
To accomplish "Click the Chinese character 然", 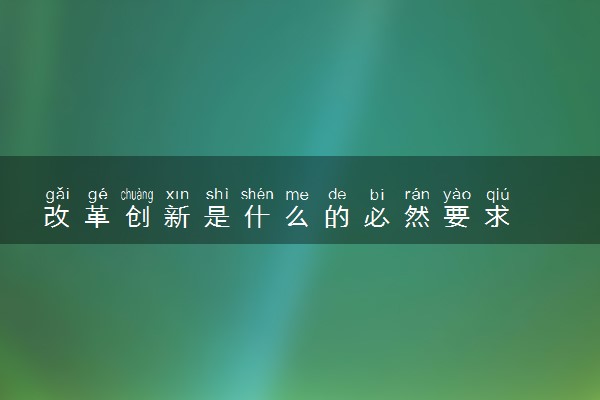I will coord(417,216).
